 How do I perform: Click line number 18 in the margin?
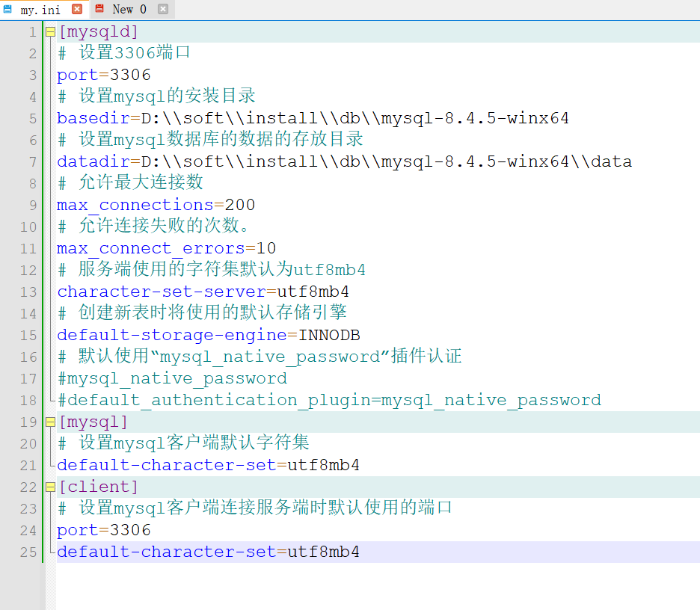28,400
